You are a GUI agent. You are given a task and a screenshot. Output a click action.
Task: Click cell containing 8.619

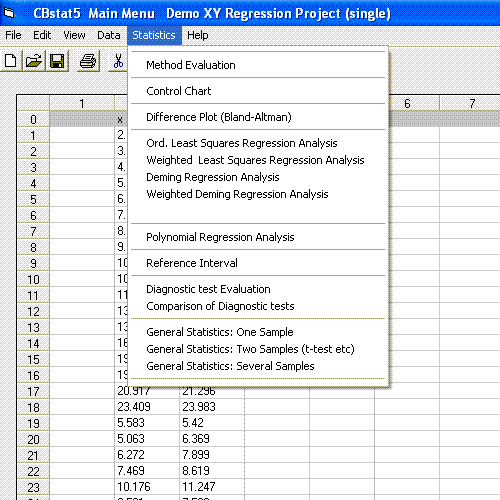pos(212,471)
